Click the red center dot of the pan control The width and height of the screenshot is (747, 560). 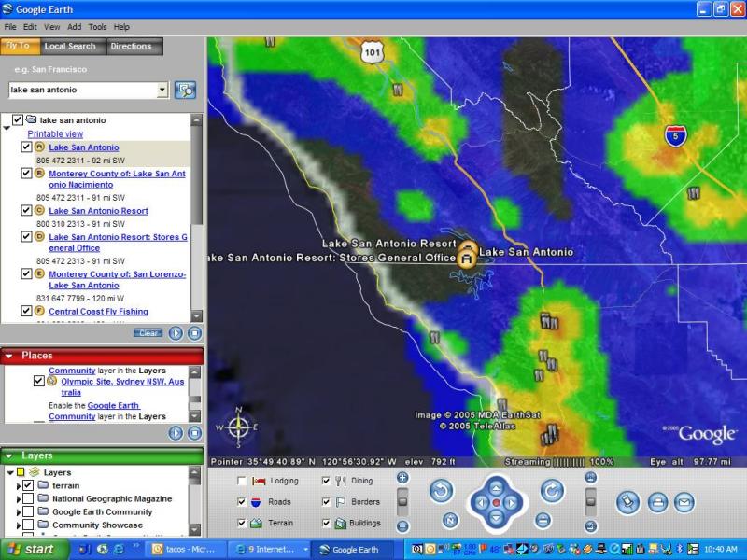coord(496,503)
